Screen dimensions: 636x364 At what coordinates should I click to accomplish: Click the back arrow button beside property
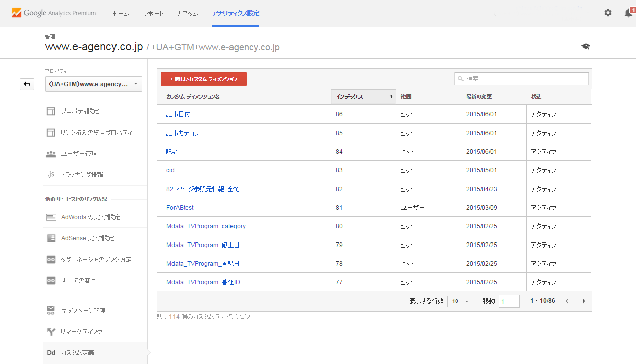[x=27, y=84]
